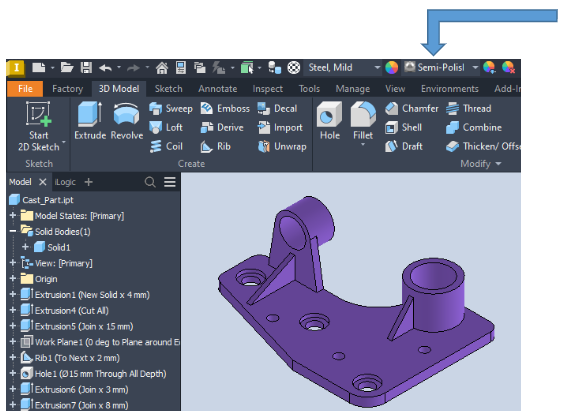Click the Draft command
Viewport: 562px width, 416px height.
(404, 147)
